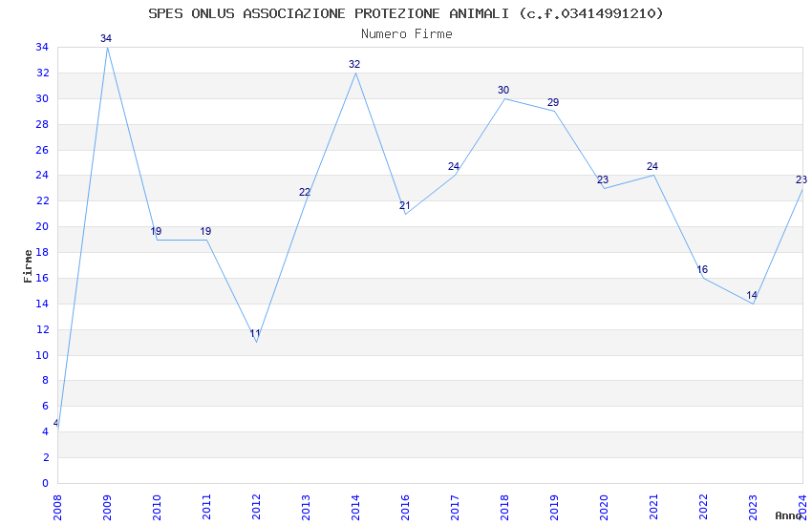
Task: Click y-axis tick label 20
Action: pyautogui.click(x=42, y=226)
